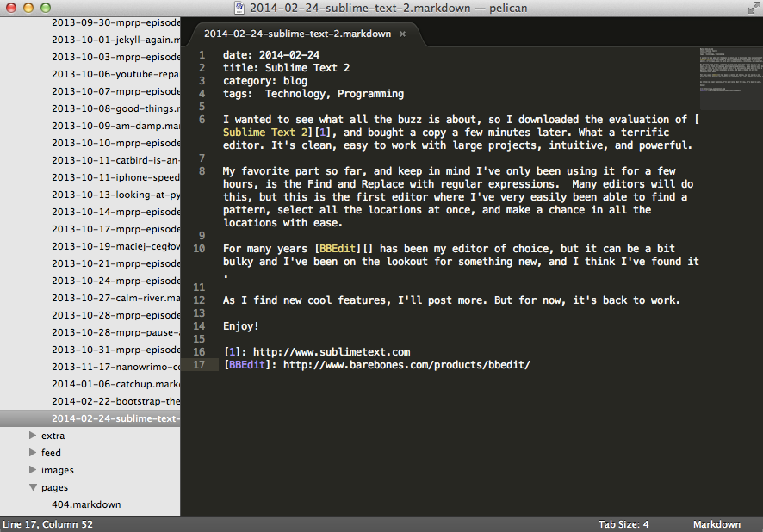Click the sublimetext.com URL on line 16
This screenshot has height=532, width=763.
click(x=331, y=352)
